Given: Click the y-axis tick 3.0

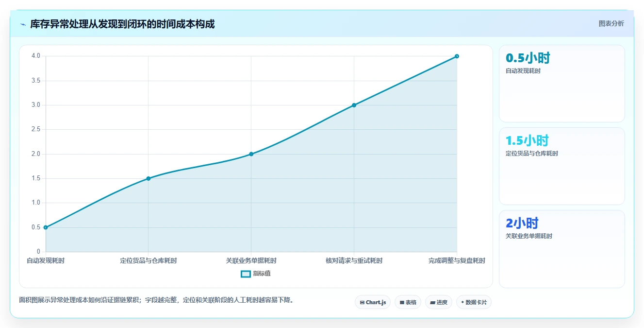Looking at the screenshot, I should point(36,105).
